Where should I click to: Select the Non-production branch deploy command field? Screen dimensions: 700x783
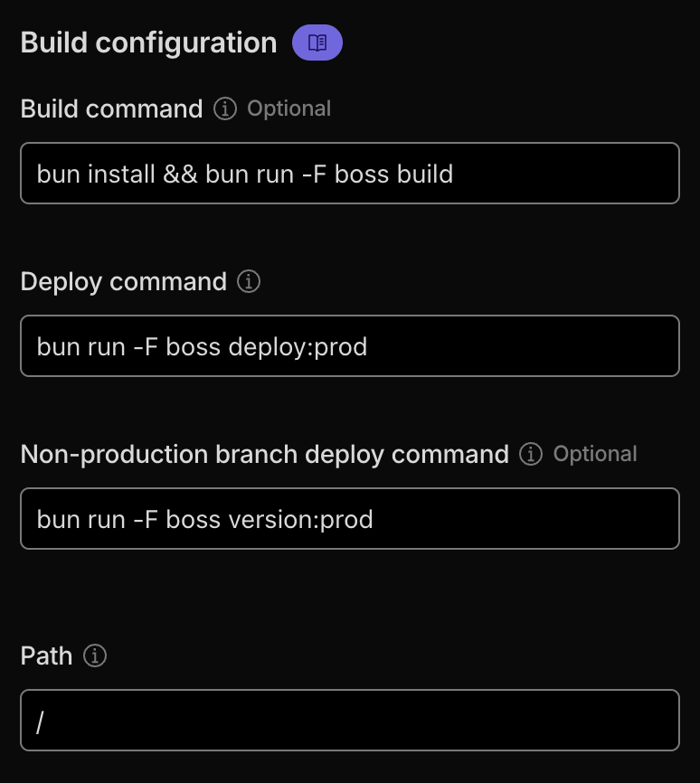(349, 518)
